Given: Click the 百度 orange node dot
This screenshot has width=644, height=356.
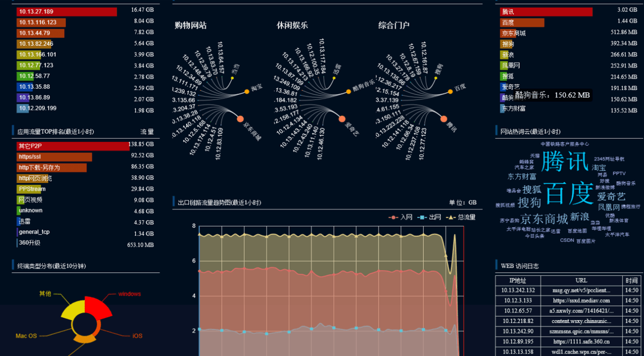Looking at the screenshot, I should coord(450,91).
